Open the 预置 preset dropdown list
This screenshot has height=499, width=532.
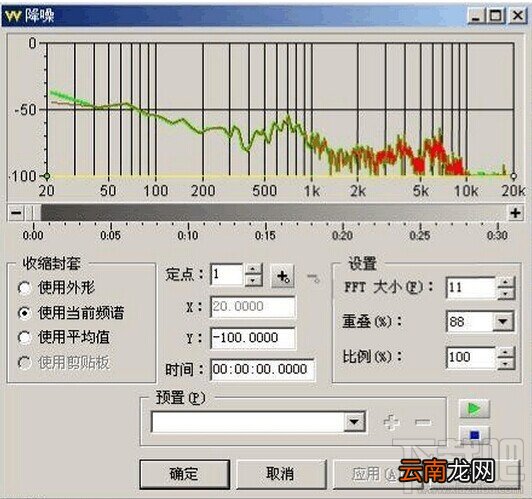click(354, 422)
